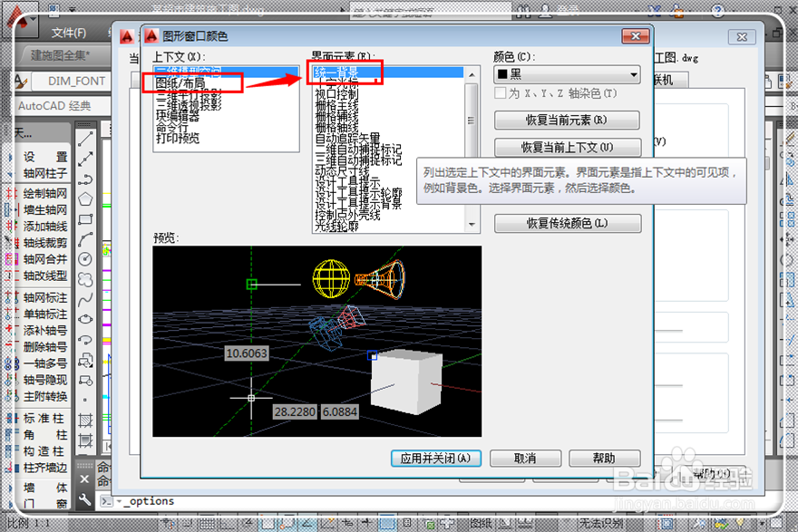
Task: Expand the 墙体 menu group
Action: coord(45,488)
